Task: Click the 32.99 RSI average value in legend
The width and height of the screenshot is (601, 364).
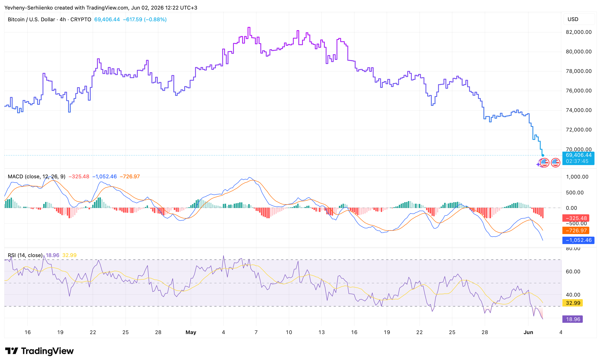Action: [69, 255]
